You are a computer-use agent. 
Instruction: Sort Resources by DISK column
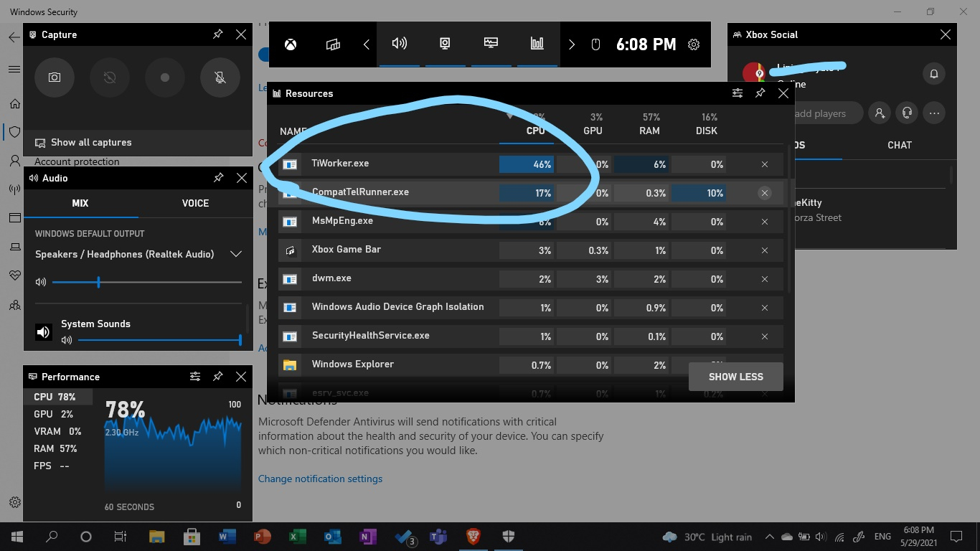707,124
